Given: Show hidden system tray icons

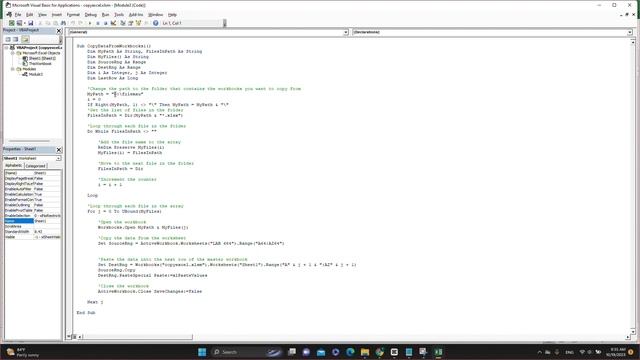Looking at the screenshot, I should pos(539,352).
